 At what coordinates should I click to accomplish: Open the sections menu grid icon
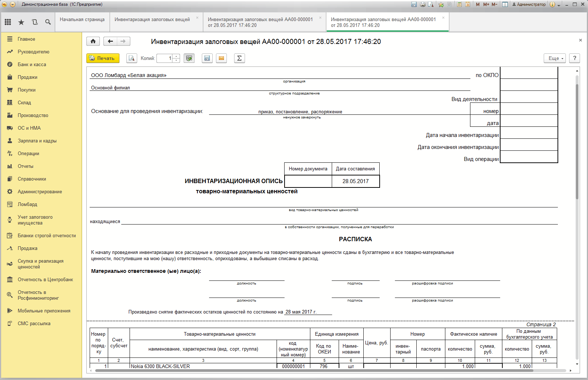[x=8, y=22]
